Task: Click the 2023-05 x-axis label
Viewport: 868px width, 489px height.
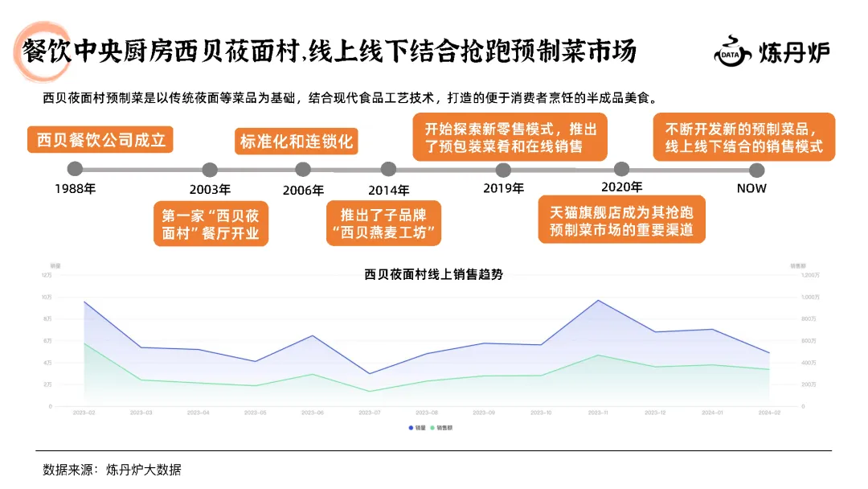Action: coord(256,413)
